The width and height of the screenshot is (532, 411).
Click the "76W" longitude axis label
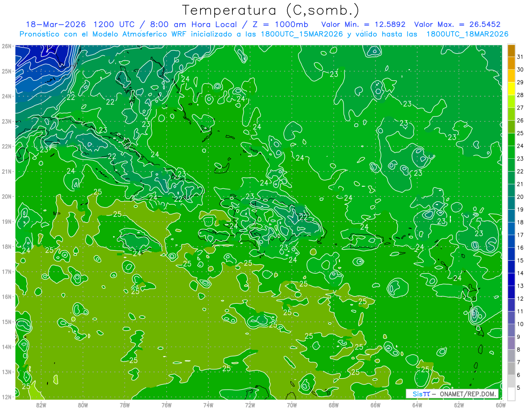tap(166, 405)
